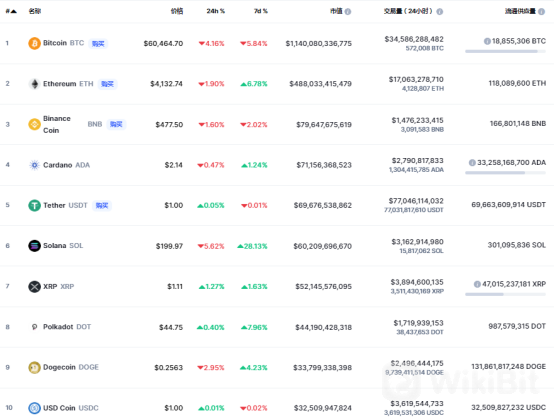Screen dimensions: 554x418
Task: Sort by price column header
Action: (177, 11)
